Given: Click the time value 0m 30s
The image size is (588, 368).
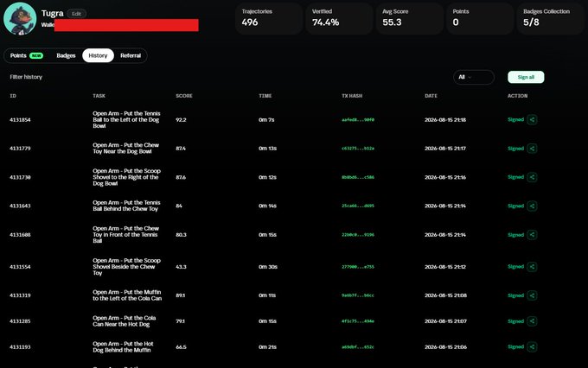Looking at the screenshot, I should click(268, 267).
